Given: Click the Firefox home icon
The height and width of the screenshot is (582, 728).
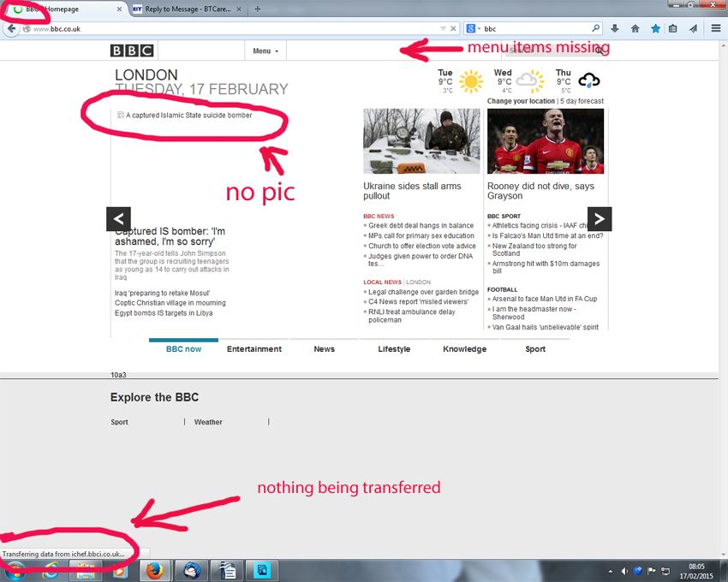Looking at the screenshot, I should [635, 28].
